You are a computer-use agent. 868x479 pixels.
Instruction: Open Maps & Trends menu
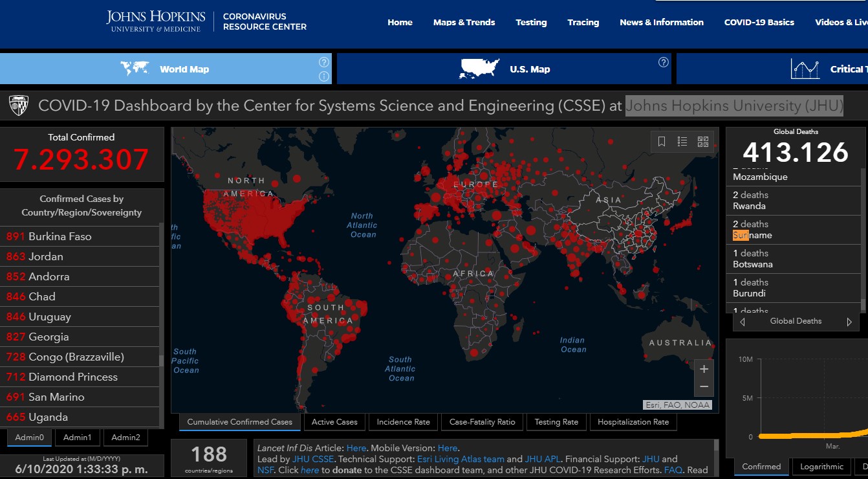pyautogui.click(x=464, y=22)
